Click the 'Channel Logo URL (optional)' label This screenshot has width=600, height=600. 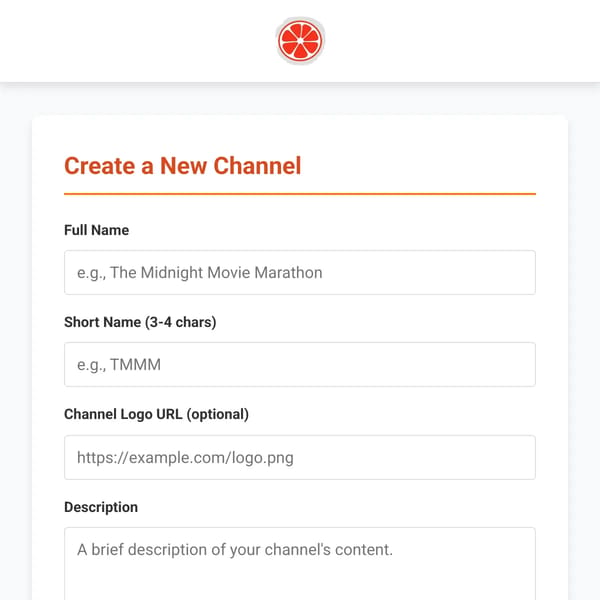(157, 414)
